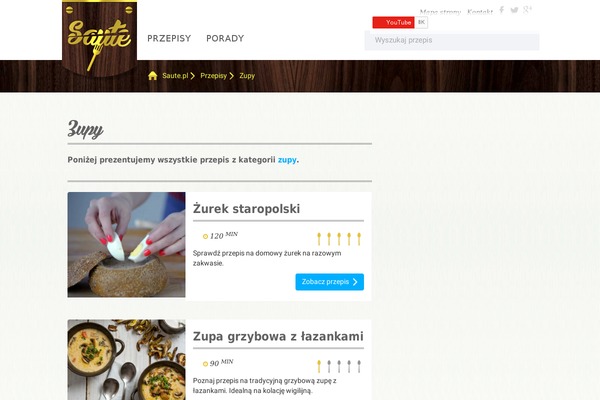
Task: Click the clock icon beside 120 MIN
Action: pos(205,237)
